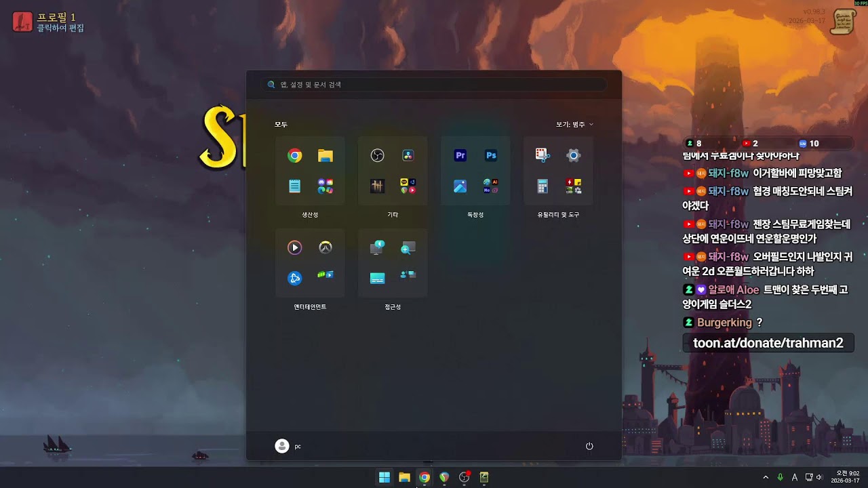The image size is (868, 488).
Task: Click 프로필 1 profile in the game
Action: click(48, 22)
